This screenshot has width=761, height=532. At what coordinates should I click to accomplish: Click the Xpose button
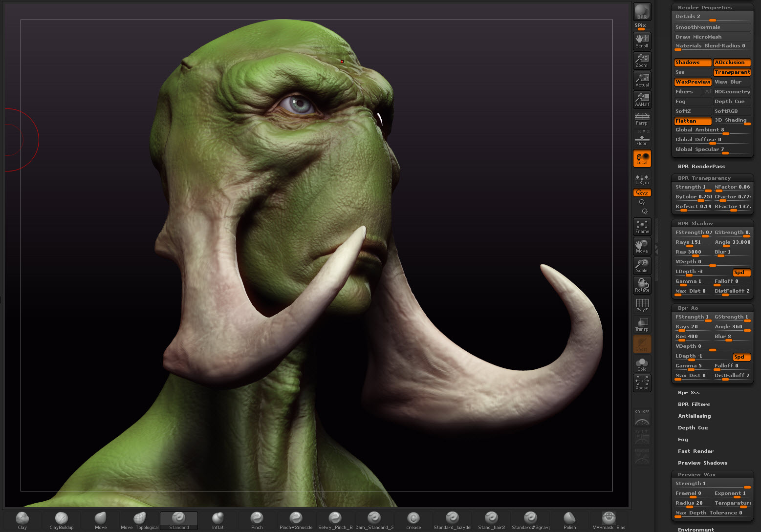[642, 383]
